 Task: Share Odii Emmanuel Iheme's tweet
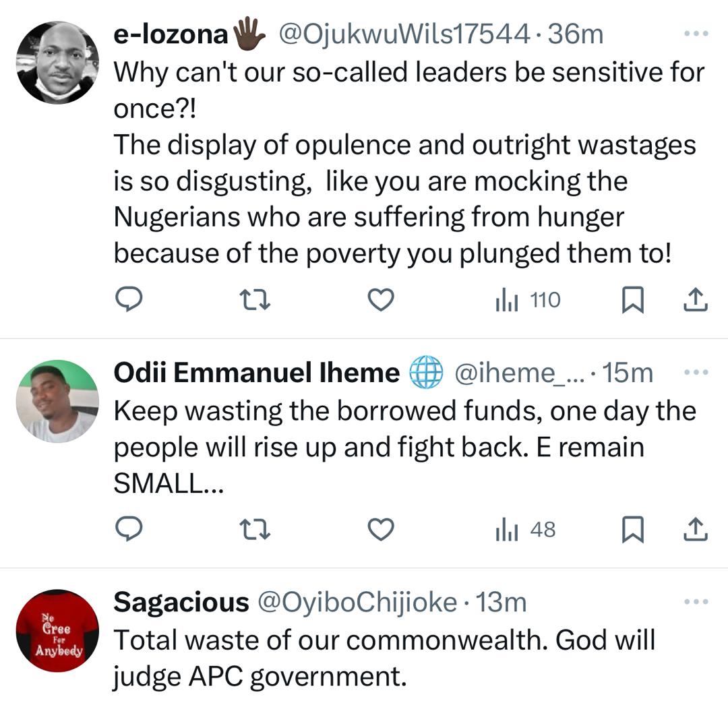point(695,530)
